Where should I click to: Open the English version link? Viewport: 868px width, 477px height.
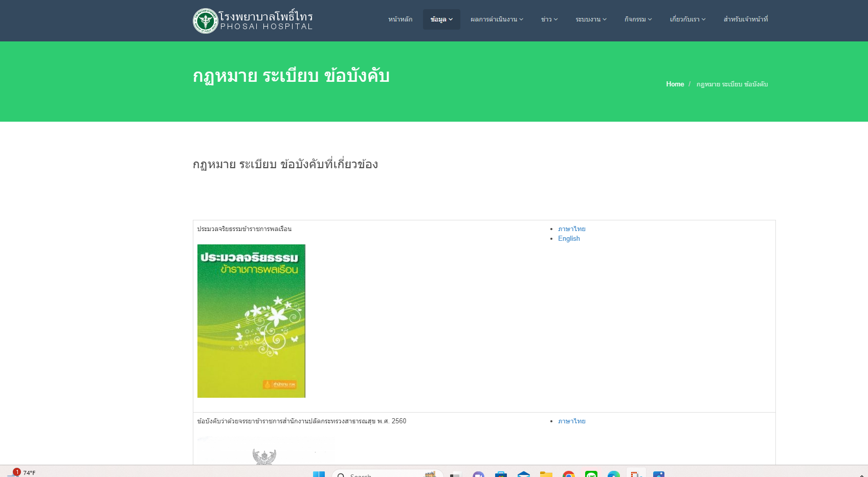click(x=569, y=239)
